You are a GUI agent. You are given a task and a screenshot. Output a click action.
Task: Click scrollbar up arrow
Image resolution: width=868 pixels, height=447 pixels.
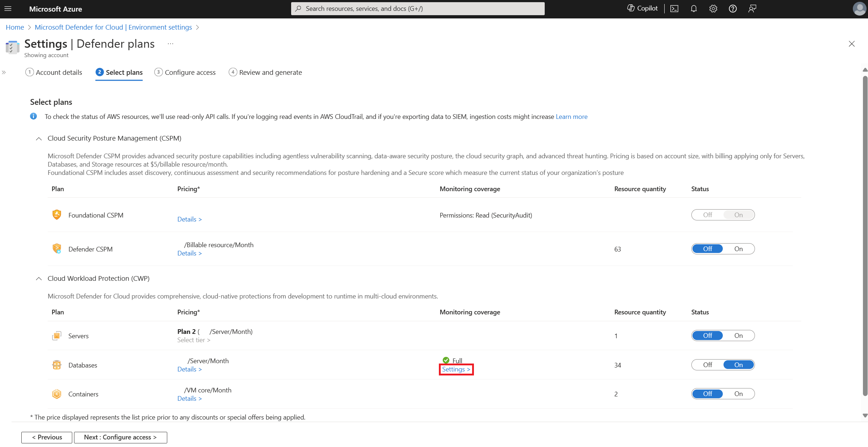coord(865,70)
